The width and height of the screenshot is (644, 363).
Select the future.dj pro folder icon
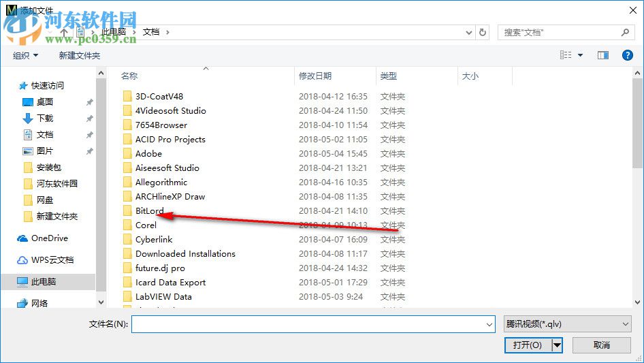(x=127, y=268)
